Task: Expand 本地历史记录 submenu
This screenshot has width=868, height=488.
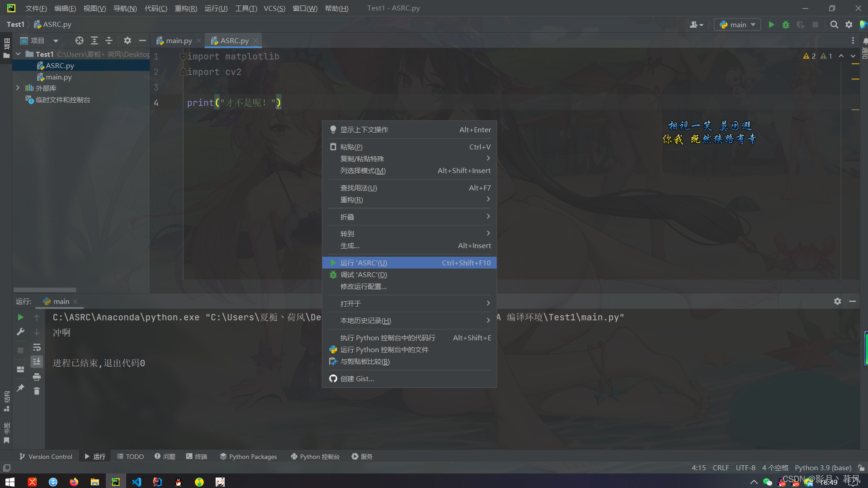Action: tap(409, 320)
